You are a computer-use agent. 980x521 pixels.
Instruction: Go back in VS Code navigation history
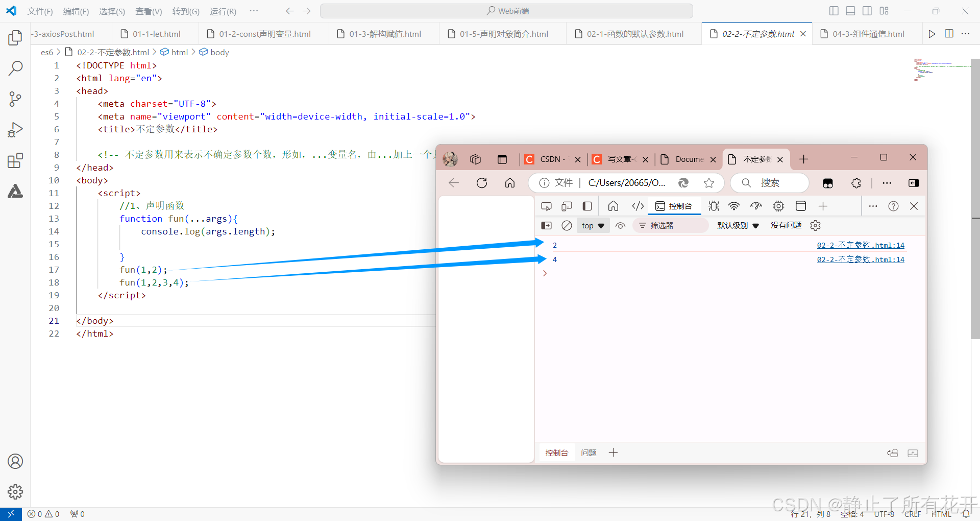290,11
